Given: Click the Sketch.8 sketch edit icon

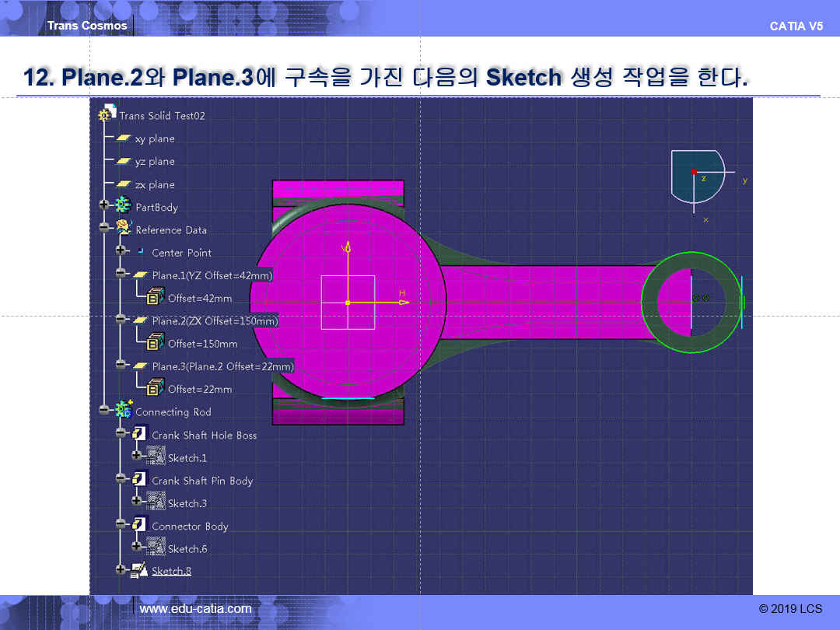Looking at the screenshot, I should coord(139,570).
